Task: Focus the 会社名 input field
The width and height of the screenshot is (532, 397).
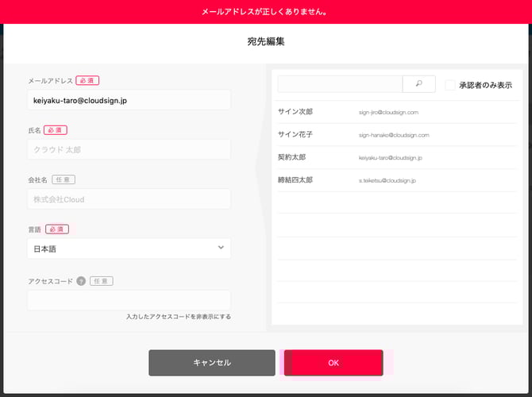Action: point(129,198)
